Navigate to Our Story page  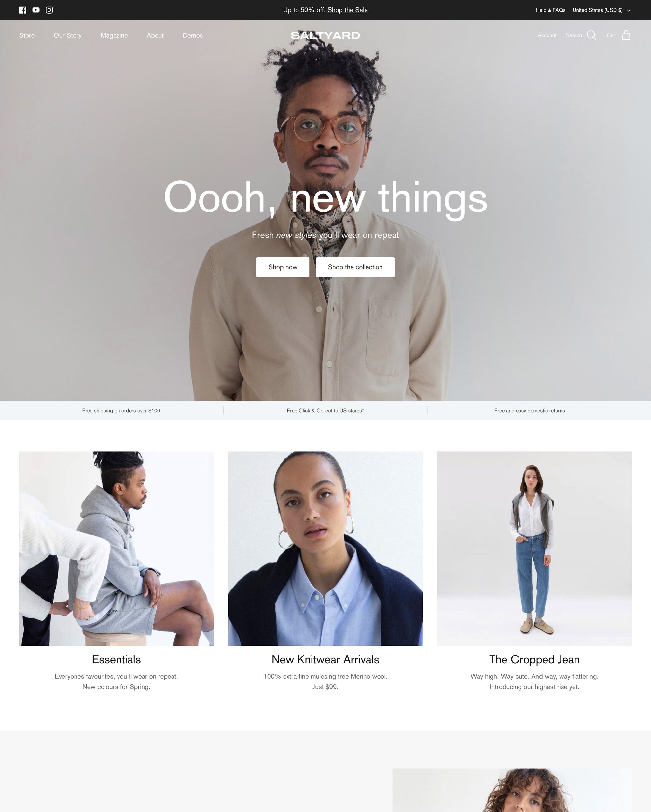tap(67, 35)
